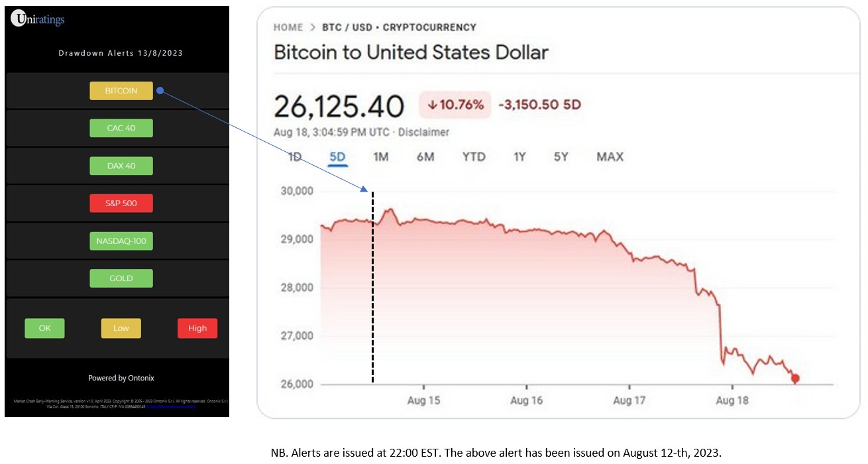Click the red endpoint dot on chart
This screenshot has height=464, width=868.
click(795, 378)
